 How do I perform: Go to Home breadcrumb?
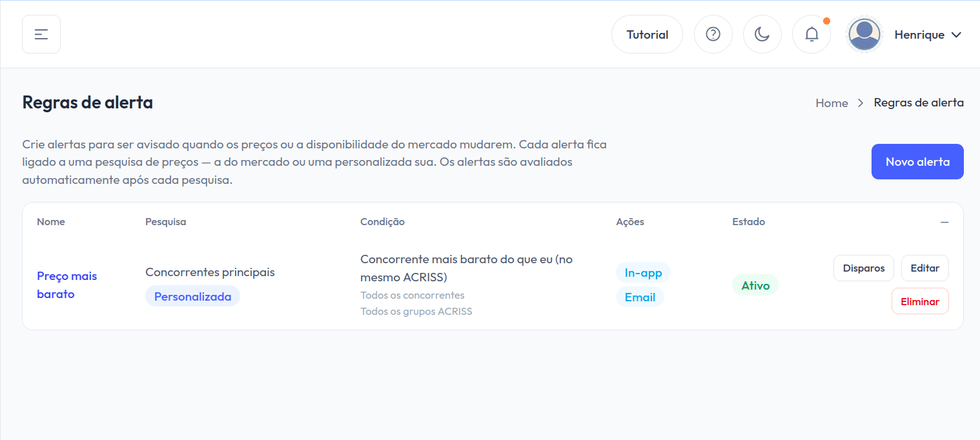pyautogui.click(x=832, y=103)
